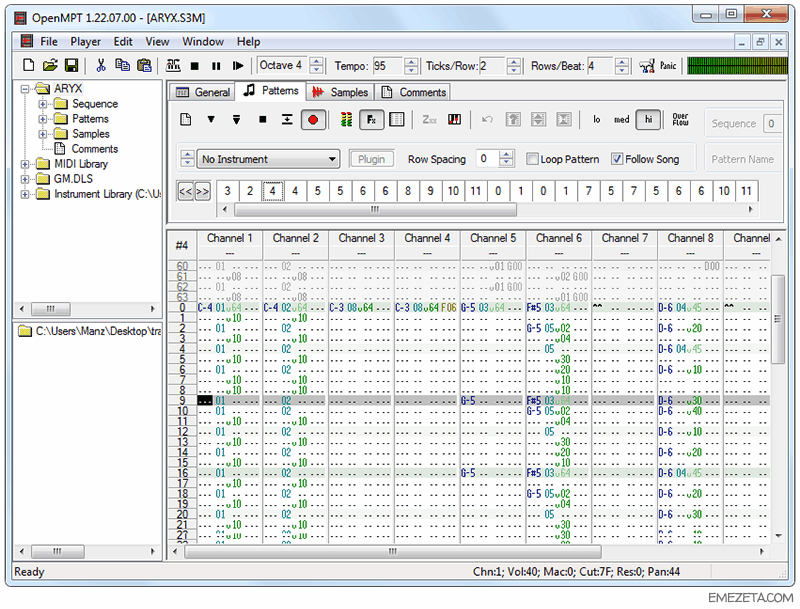This screenshot has width=800, height=609.
Task: Expand the Sequence folder node
Action: coord(43,104)
